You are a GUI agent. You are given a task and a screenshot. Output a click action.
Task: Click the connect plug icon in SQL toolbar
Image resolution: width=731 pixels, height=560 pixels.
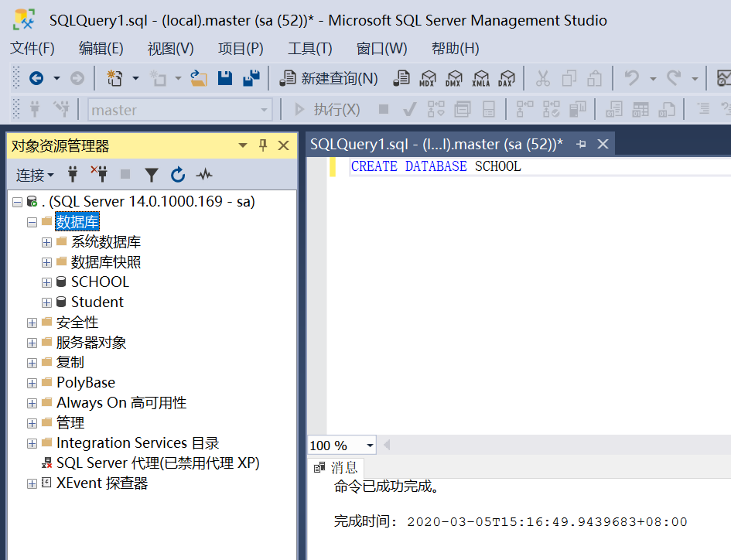(35, 109)
